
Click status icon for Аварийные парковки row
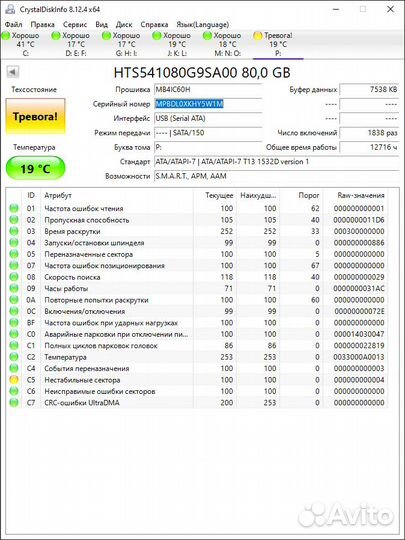click(14, 334)
